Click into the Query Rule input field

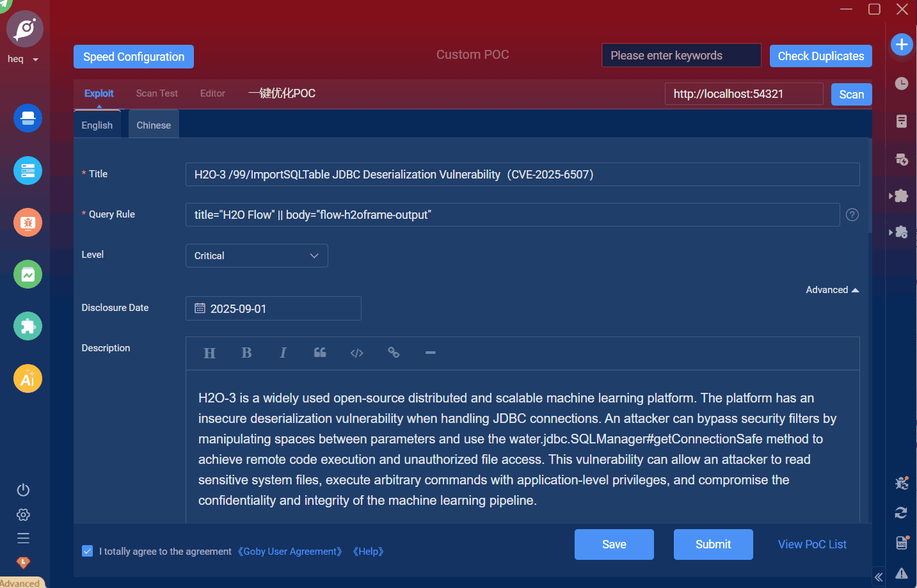tap(513, 215)
